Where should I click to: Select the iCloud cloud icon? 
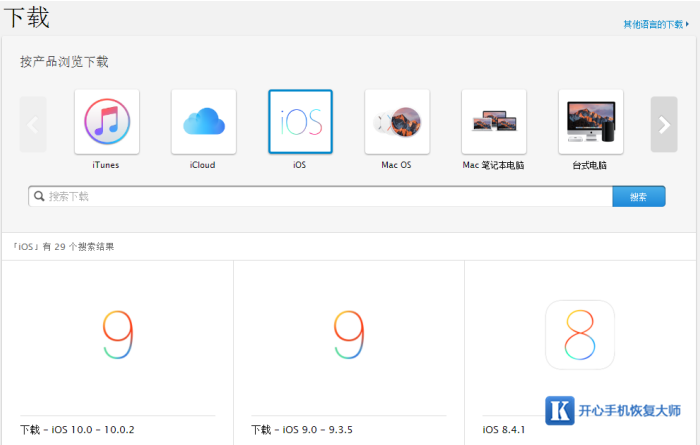(204, 122)
